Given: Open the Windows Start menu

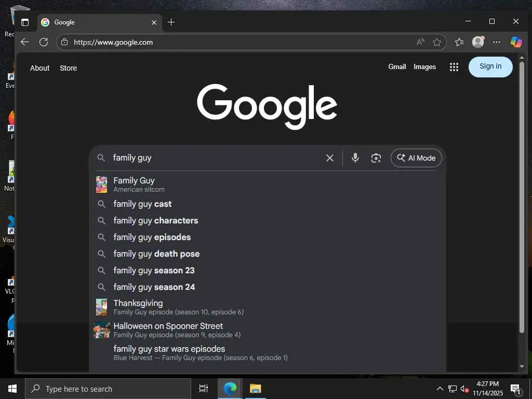Looking at the screenshot, I should pyautogui.click(x=12, y=389).
